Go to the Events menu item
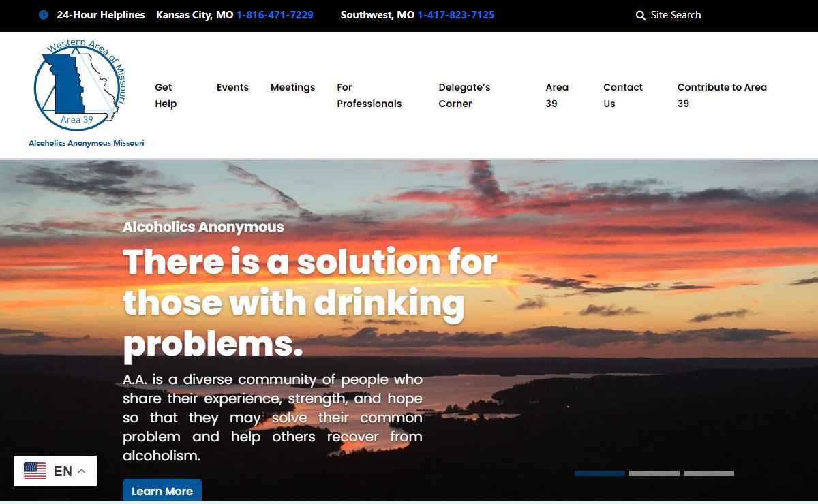Image resolution: width=818 pixels, height=504 pixels. pyautogui.click(x=232, y=87)
